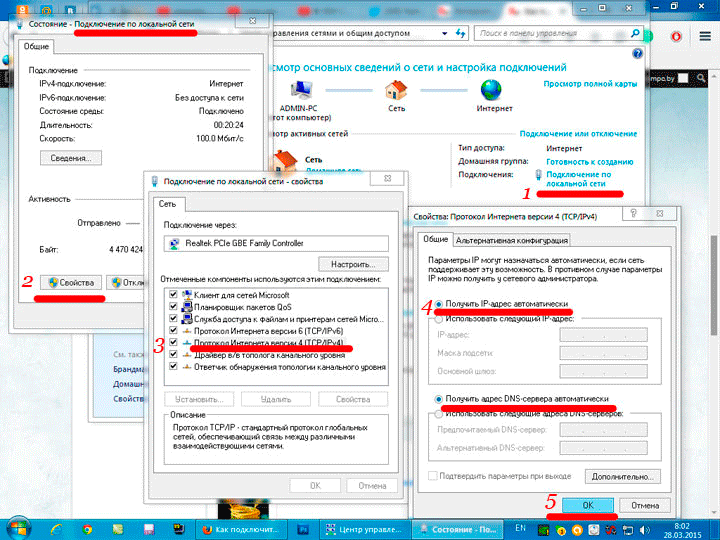Click 'Отмена' in connection properties dialog
This screenshot has height=540, width=720.
point(372,485)
